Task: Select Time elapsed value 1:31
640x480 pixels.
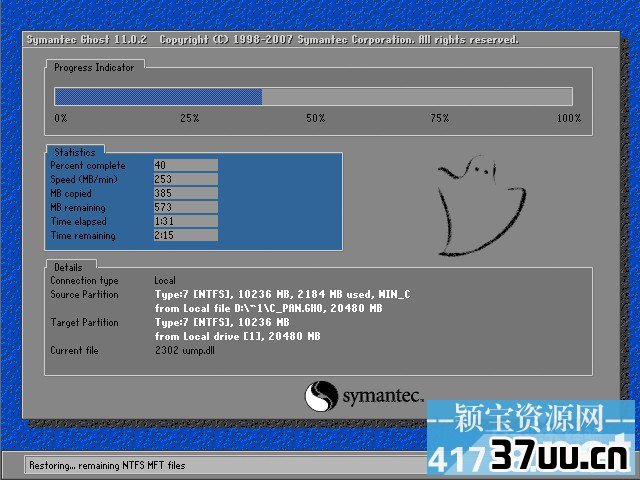Action: (x=186, y=221)
